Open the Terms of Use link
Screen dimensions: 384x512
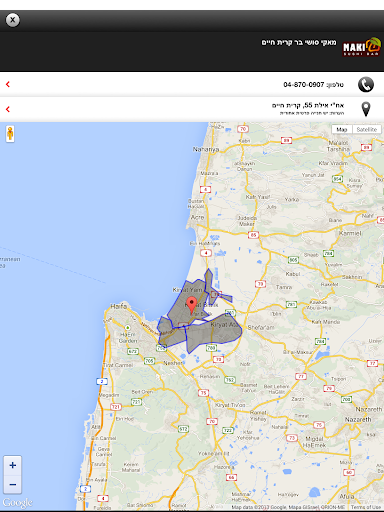click(365, 507)
